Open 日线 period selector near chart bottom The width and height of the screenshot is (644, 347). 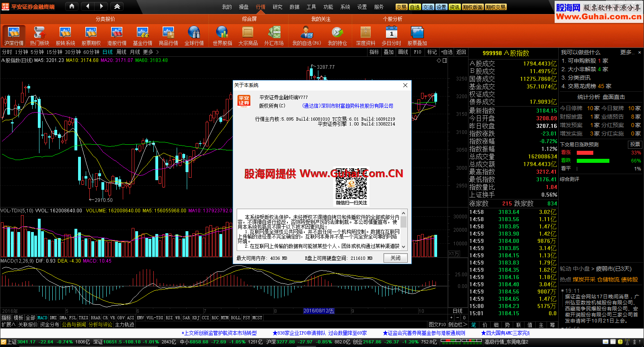[458, 311]
